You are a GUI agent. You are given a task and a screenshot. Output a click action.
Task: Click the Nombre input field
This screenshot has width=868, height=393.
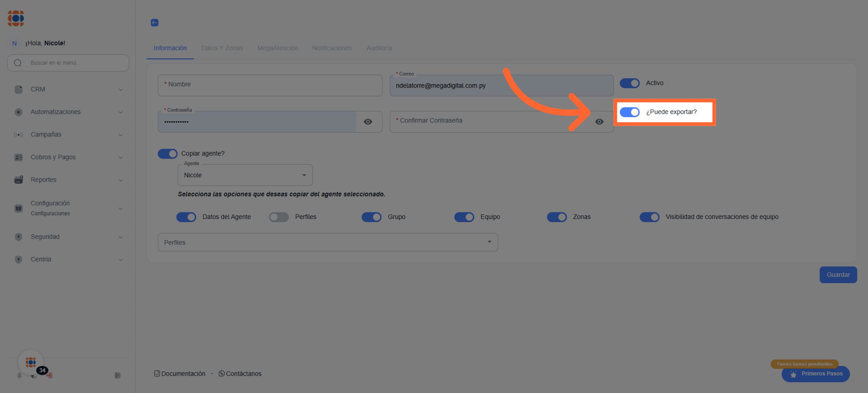[x=270, y=85]
